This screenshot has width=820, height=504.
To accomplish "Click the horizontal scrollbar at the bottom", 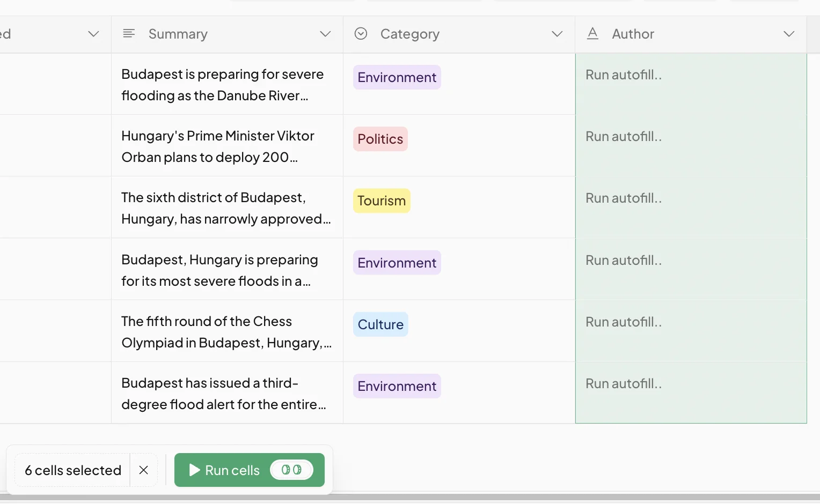I will point(410,498).
